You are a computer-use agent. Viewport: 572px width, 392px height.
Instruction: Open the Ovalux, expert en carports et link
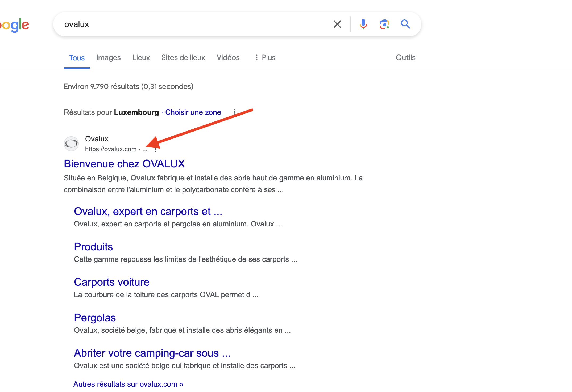[148, 212]
